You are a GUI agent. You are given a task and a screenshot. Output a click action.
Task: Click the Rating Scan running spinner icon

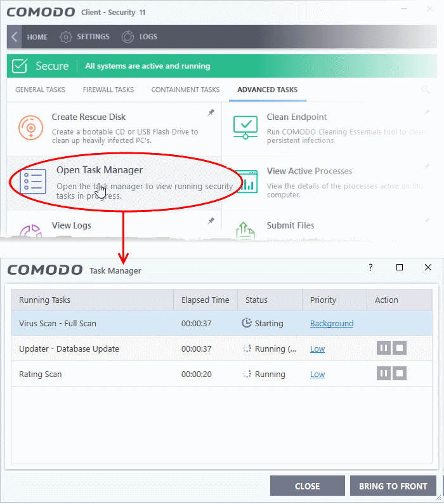coord(247,374)
